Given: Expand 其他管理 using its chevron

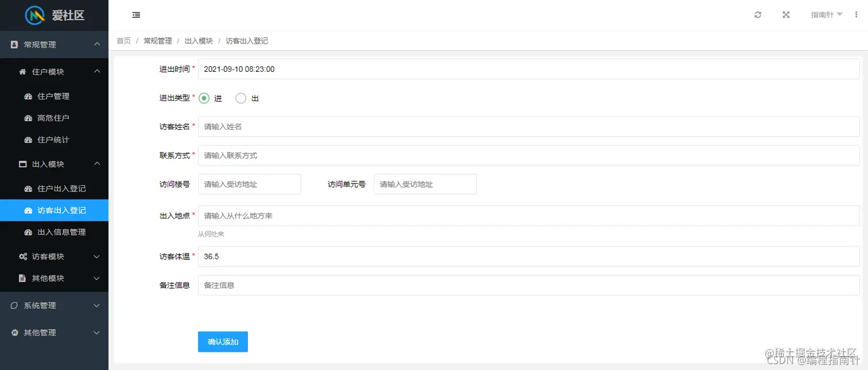Looking at the screenshot, I should pyautogui.click(x=97, y=333).
